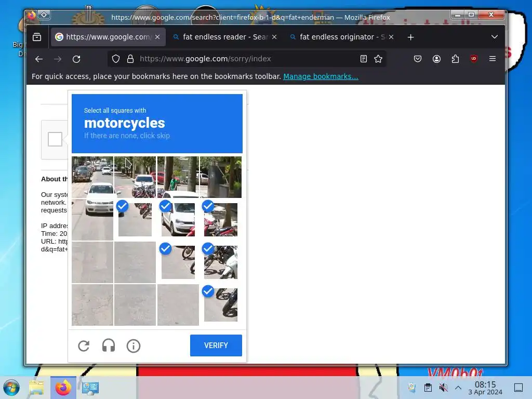Click the forward navigation arrow

click(58, 59)
